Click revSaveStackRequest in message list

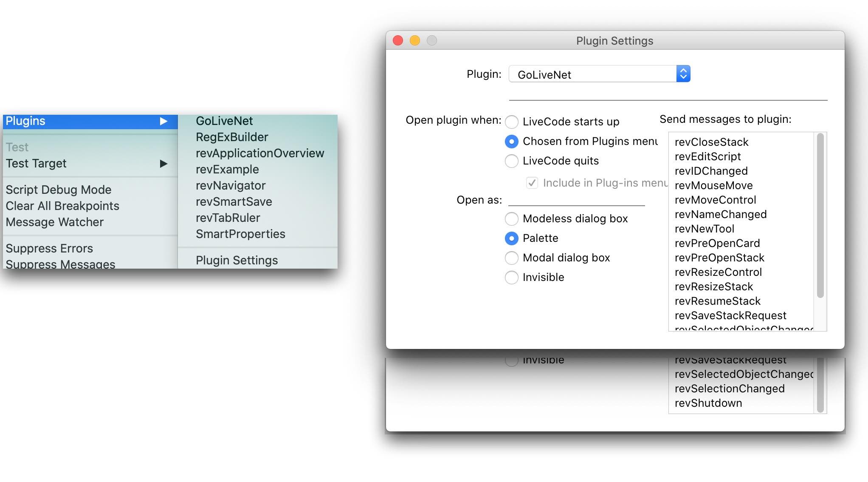pos(730,315)
